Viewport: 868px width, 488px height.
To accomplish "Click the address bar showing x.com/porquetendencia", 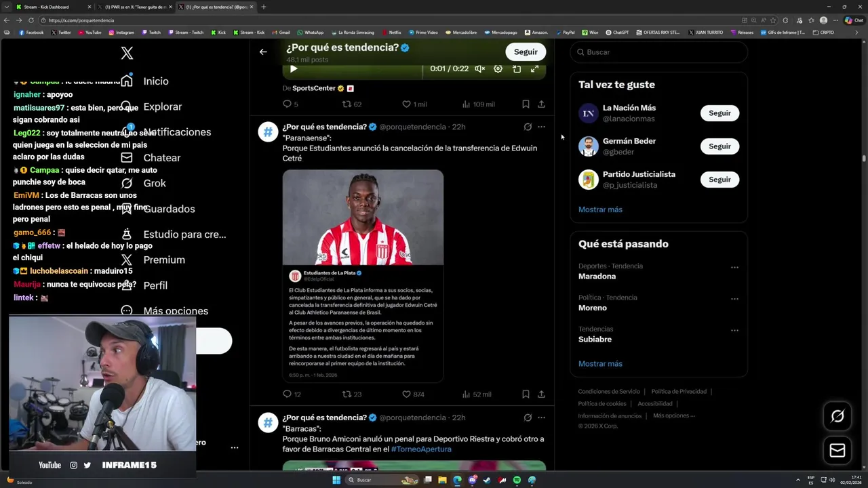I will pyautogui.click(x=387, y=20).
